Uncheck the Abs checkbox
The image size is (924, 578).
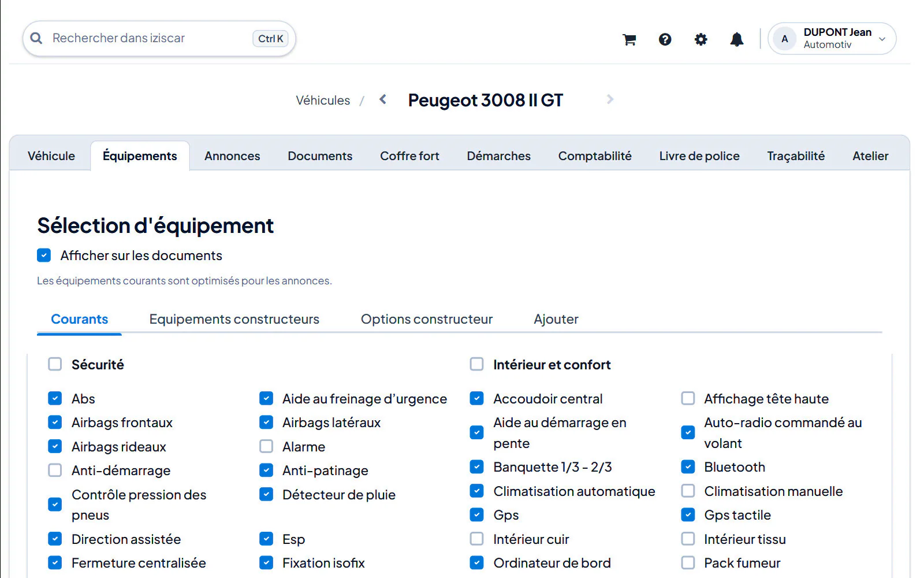click(x=55, y=398)
